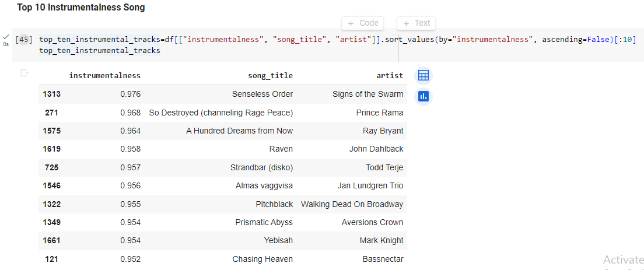Viewport: 644px width, 270px height.
Task: Add a new Code cell
Action: coord(362,23)
